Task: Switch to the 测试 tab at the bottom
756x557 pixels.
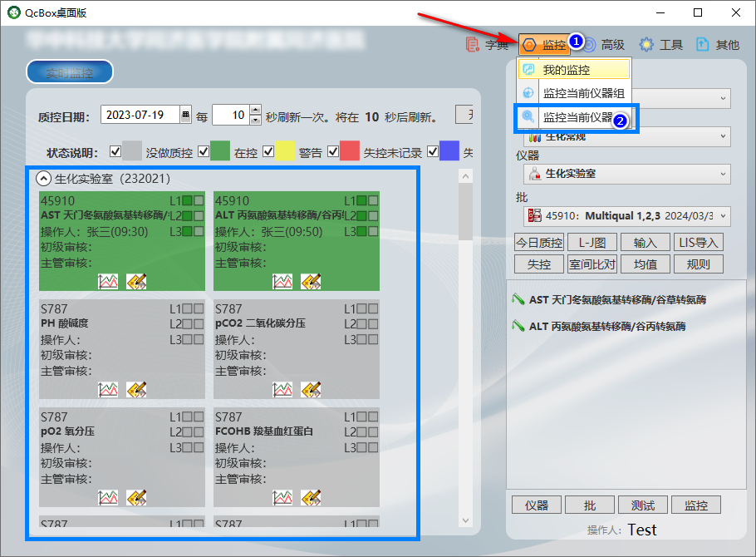Action: coord(643,505)
